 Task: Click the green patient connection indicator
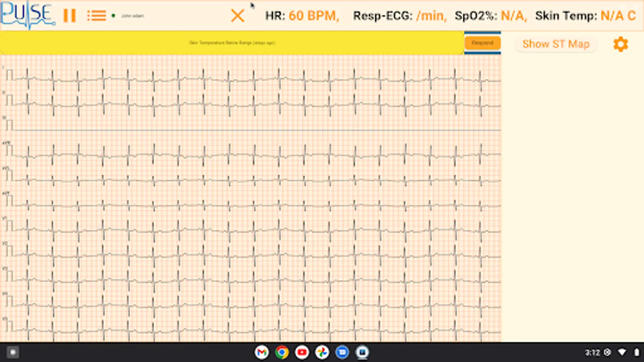point(114,16)
